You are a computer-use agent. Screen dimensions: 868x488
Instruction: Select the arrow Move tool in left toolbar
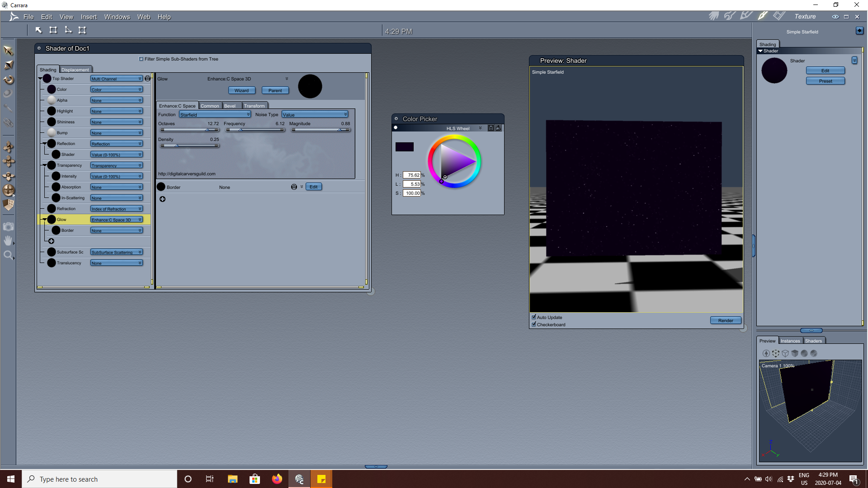(x=8, y=51)
